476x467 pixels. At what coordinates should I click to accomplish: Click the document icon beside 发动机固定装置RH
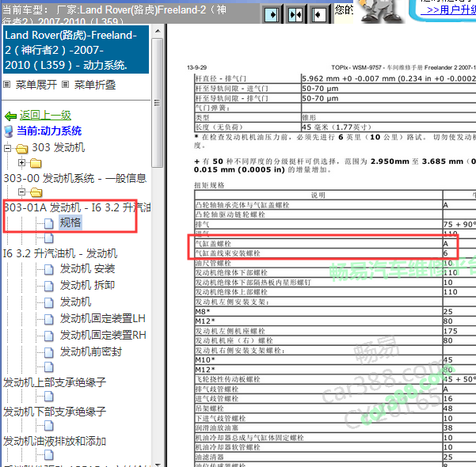[49, 336]
